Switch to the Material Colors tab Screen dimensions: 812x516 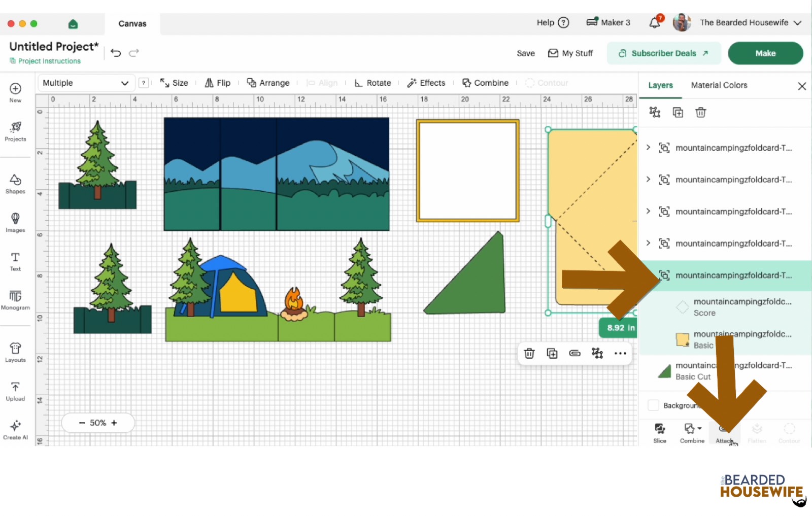(x=719, y=85)
